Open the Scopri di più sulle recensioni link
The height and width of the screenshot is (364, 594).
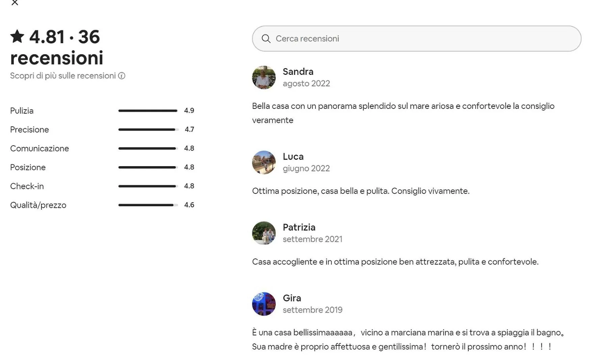(63, 76)
